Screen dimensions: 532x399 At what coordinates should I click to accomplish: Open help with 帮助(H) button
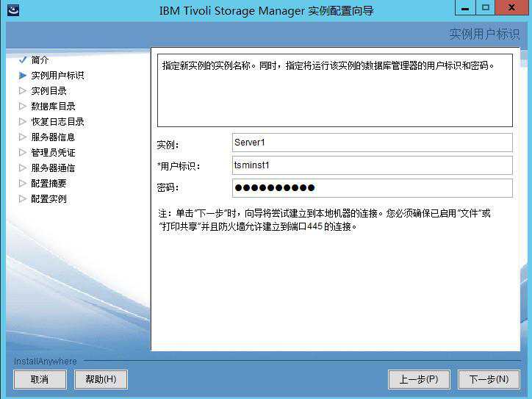101,379
